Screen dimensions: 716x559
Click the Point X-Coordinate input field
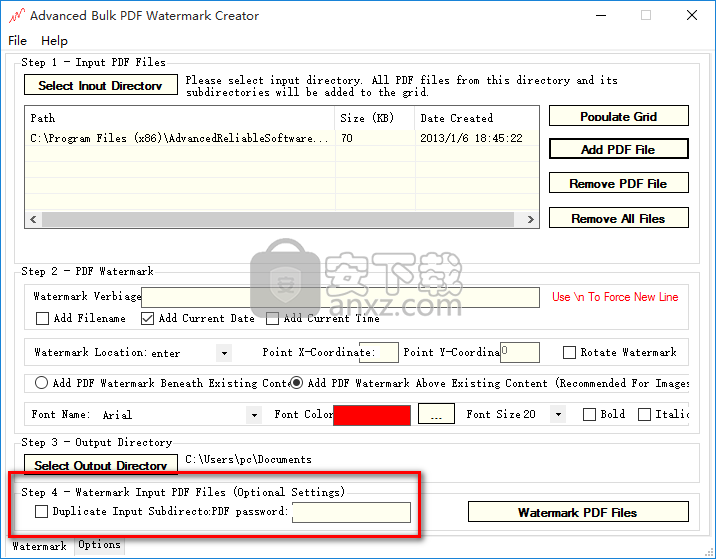(379, 353)
